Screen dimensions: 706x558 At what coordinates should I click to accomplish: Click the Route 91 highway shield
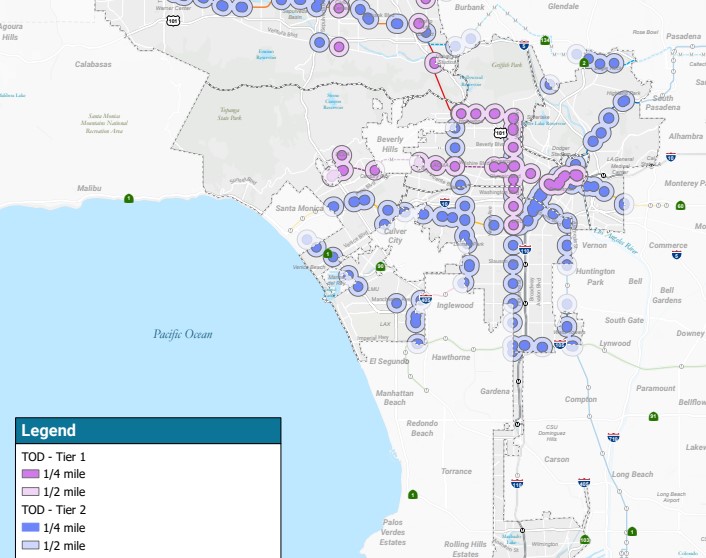(x=653, y=416)
